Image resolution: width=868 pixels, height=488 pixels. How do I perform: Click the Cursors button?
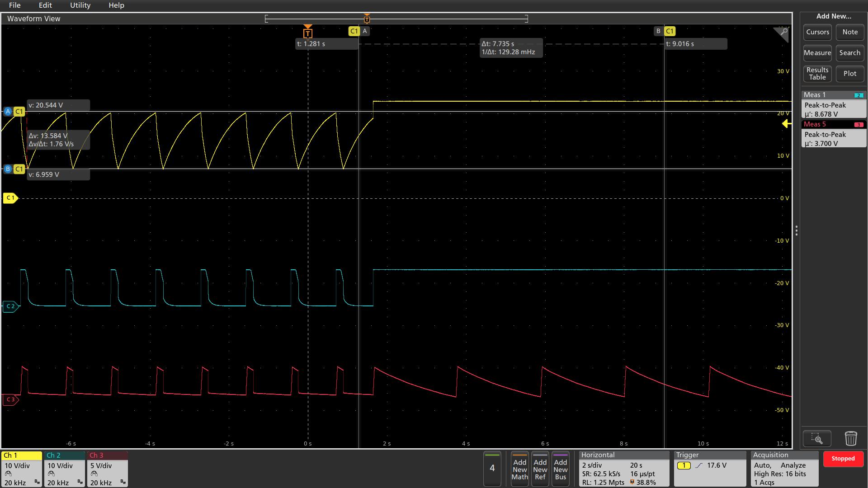817,32
